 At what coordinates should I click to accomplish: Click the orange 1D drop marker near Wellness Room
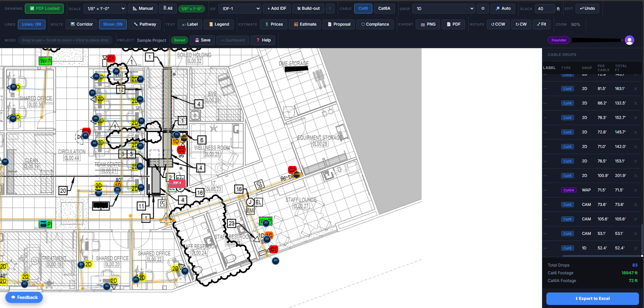176,142
